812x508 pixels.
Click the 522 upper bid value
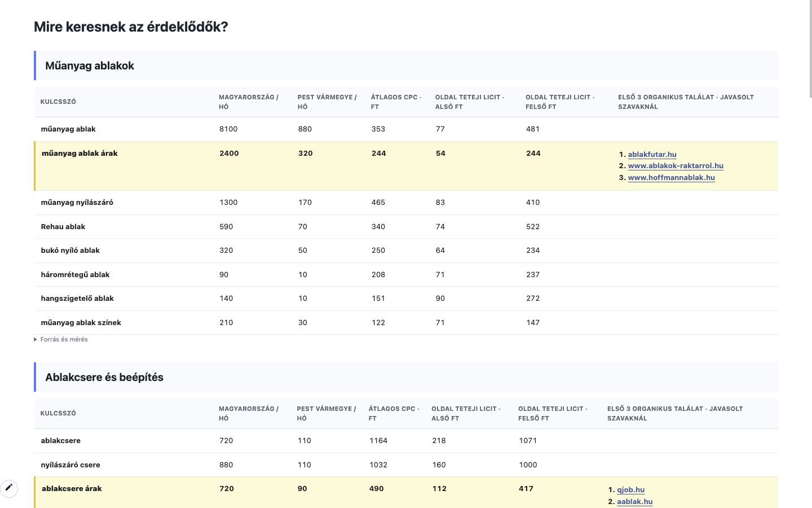533,226
